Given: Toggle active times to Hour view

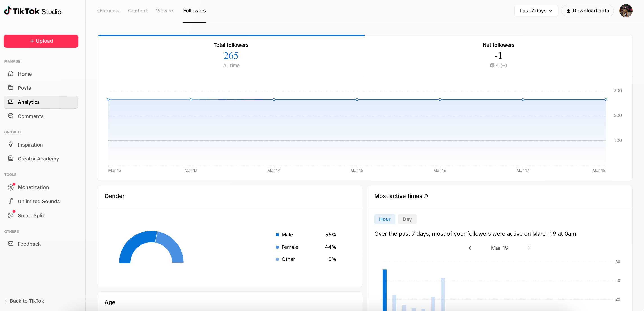Looking at the screenshot, I should pyautogui.click(x=385, y=219).
